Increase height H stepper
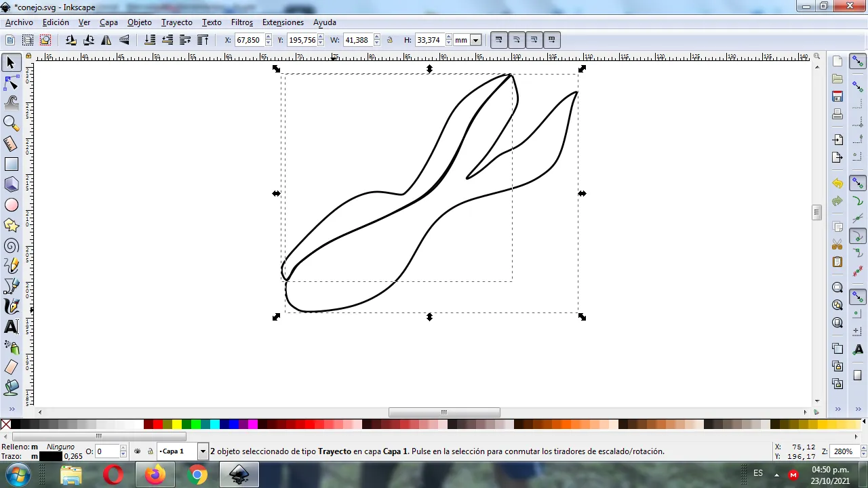Image resolution: width=868 pixels, height=488 pixels. [448, 37]
